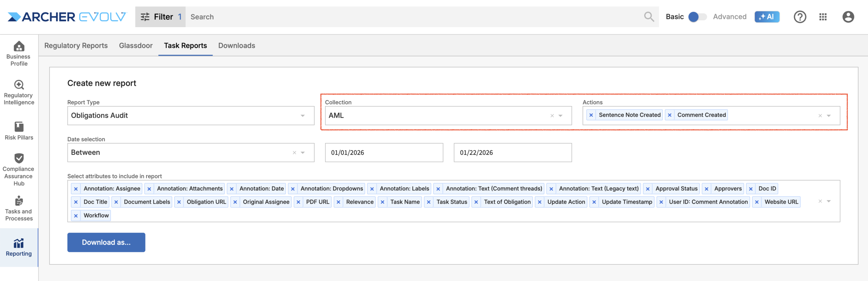The image size is (868, 281).
Task: Click the Download as... button
Action: tap(106, 242)
